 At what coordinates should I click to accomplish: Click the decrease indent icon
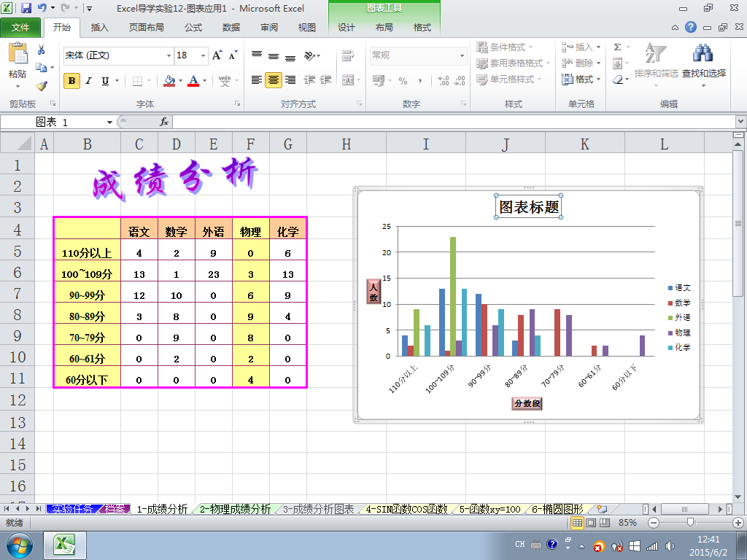point(309,80)
